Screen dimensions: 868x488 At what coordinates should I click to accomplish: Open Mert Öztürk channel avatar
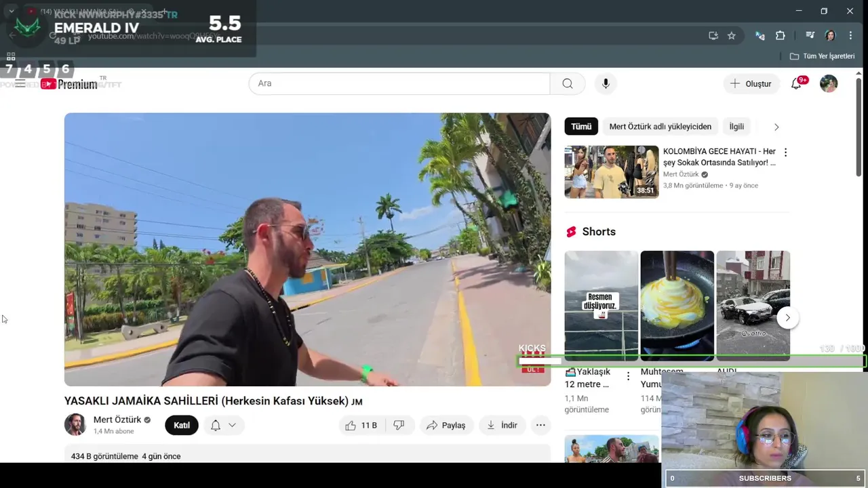[75, 424]
